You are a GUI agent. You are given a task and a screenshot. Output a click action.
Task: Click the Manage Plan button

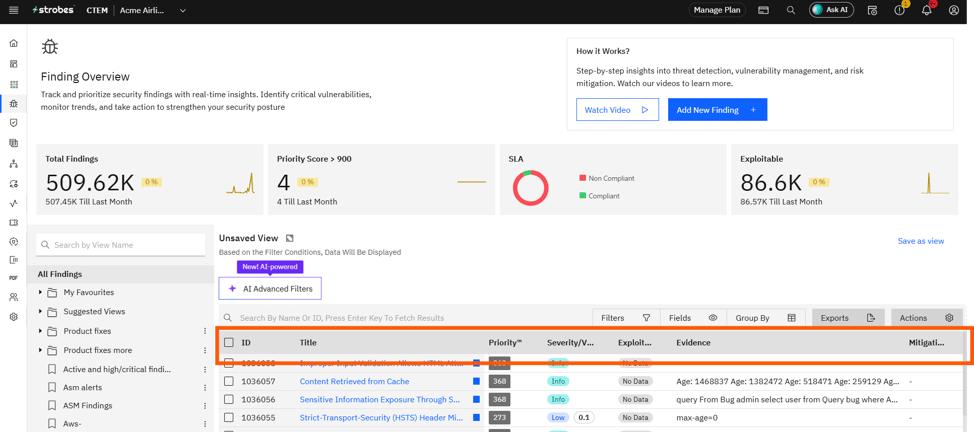point(717,10)
